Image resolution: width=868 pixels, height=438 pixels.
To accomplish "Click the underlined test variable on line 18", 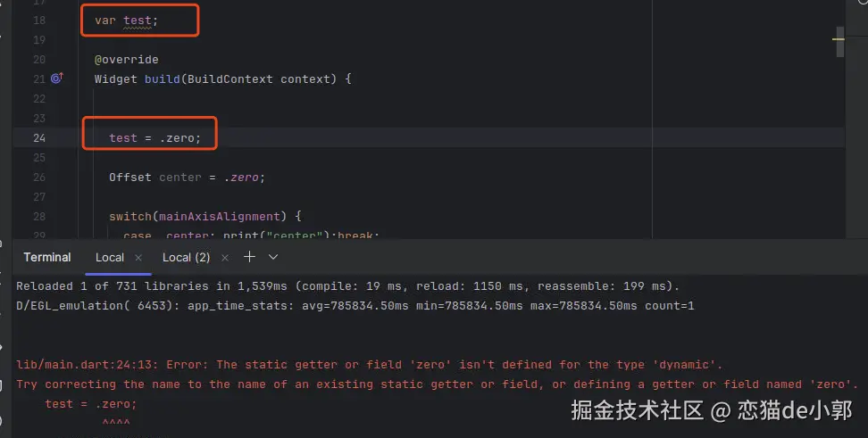I will tap(138, 20).
